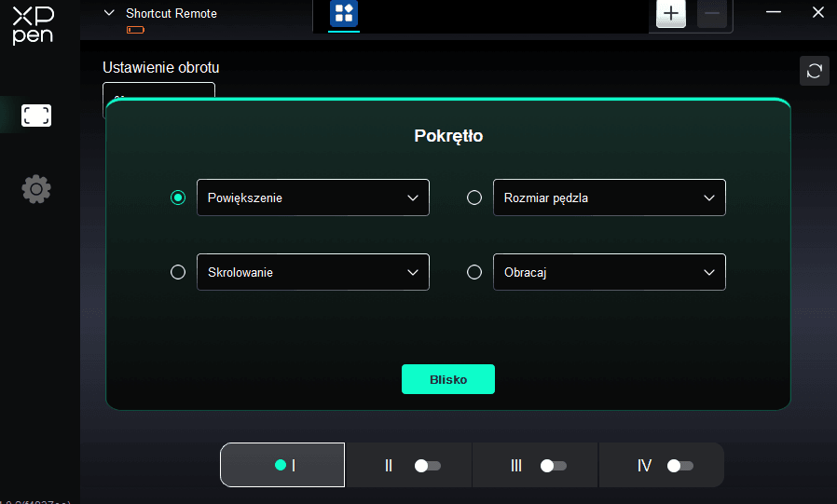The height and width of the screenshot is (504, 837).
Task: Open the settings gear in sidebar
Action: coord(36,189)
